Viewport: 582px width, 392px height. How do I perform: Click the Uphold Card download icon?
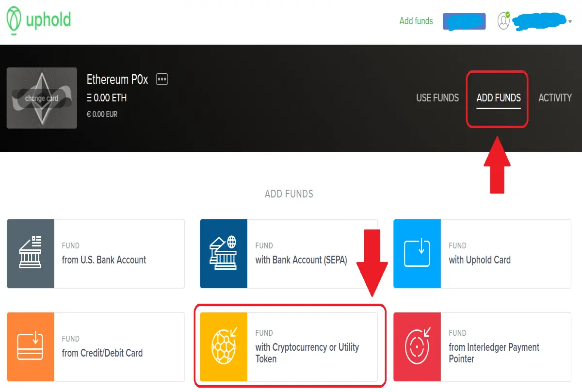(x=417, y=254)
